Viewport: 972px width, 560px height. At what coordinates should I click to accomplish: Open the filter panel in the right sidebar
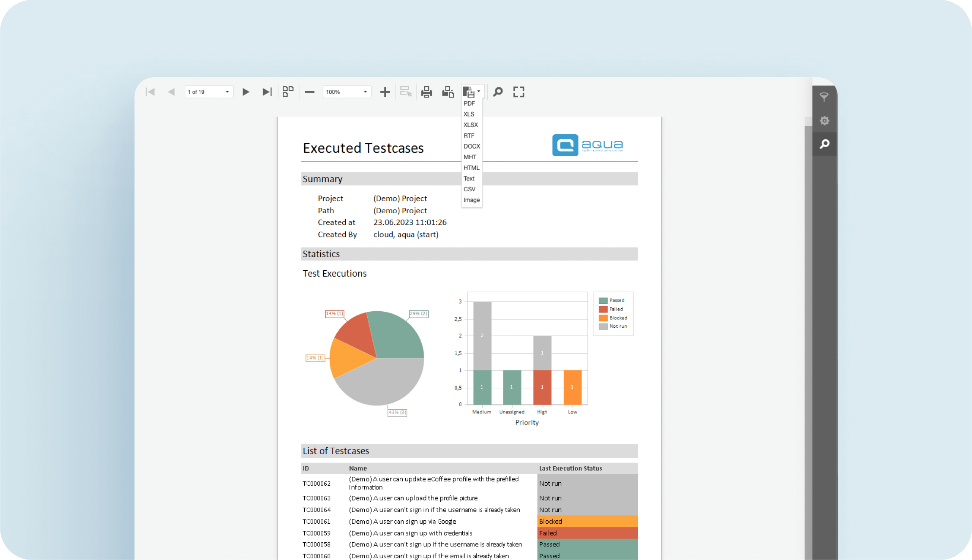[825, 97]
